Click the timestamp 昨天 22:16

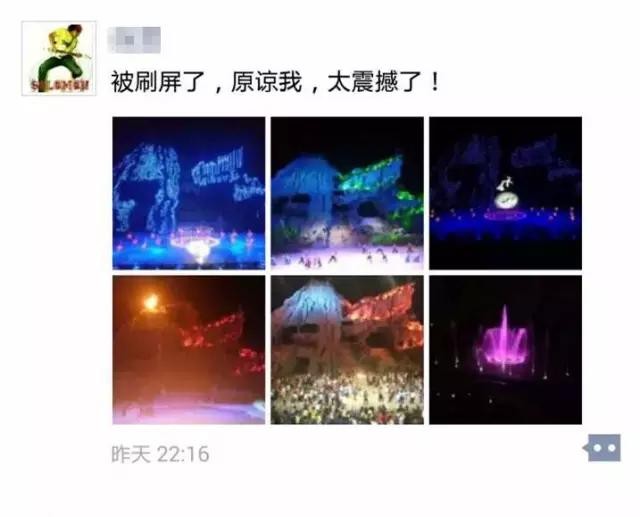[x=160, y=454]
